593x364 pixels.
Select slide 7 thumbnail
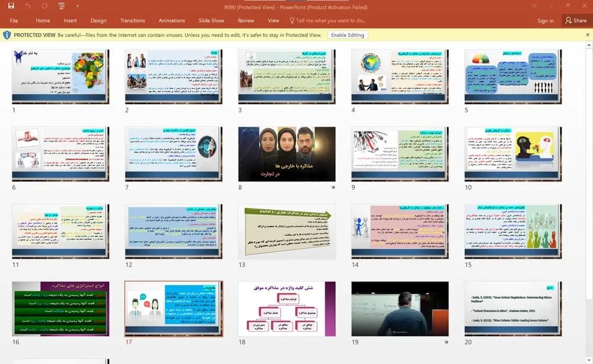(174, 154)
